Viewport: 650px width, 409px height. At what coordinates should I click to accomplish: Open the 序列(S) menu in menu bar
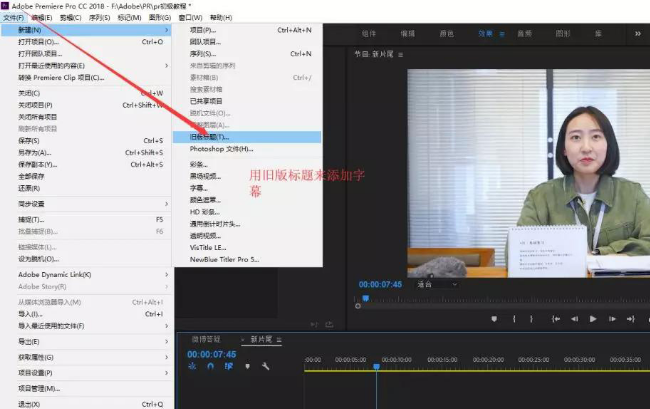point(99,17)
